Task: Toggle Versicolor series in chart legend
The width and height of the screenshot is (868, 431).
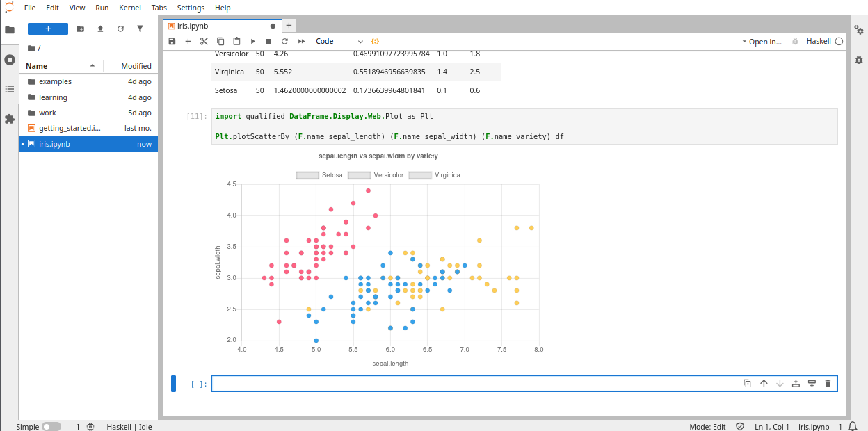Action: tap(376, 175)
